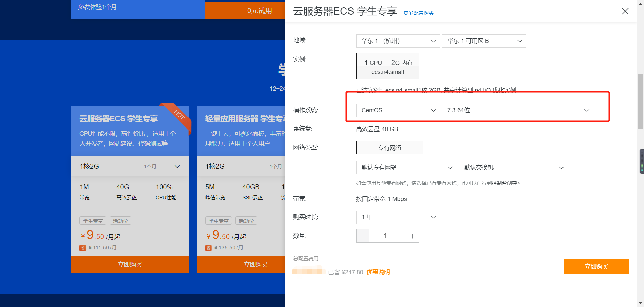Image resolution: width=644 pixels, height=307 pixels.
Task: Open the 优惠说明 discount explanation link
Action: pyautogui.click(x=378, y=272)
